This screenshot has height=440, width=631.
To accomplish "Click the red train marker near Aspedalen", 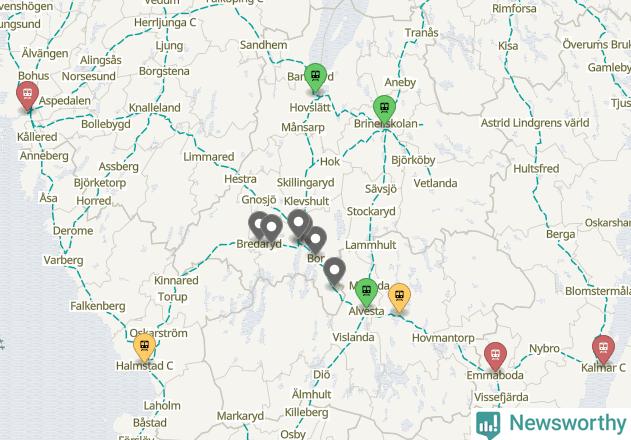I will click(x=27, y=96).
